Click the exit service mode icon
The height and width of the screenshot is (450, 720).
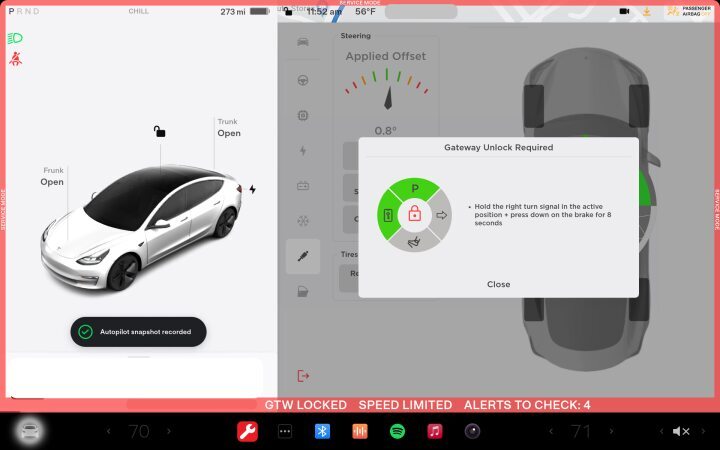pyautogui.click(x=303, y=375)
